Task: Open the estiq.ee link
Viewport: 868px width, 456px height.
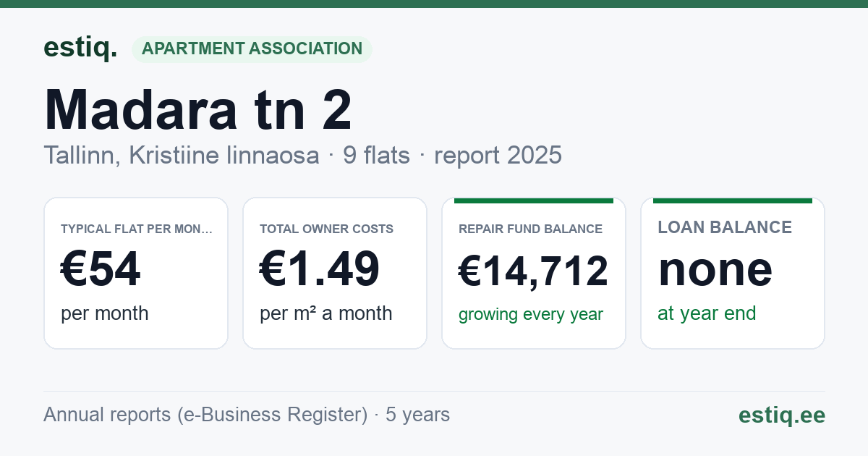Action: tap(781, 415)
